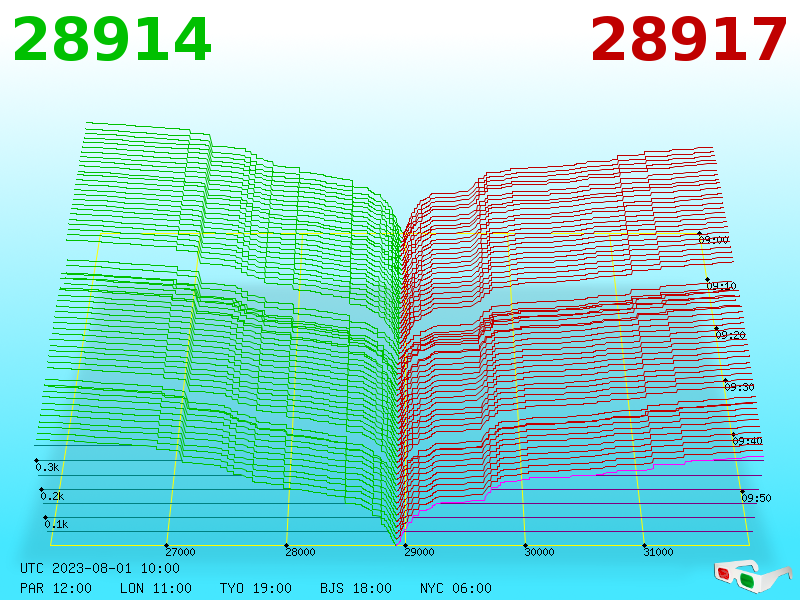Click the red ask price 28917

[x=688, y=40]
